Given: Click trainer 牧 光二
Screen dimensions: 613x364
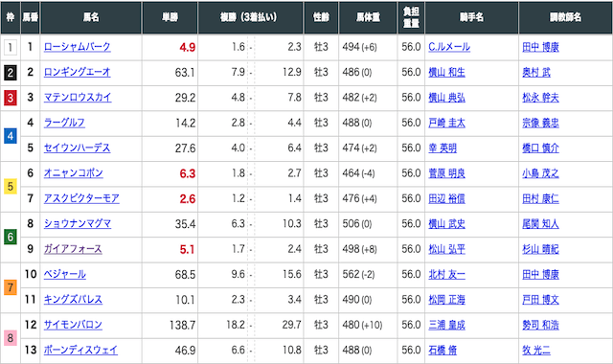Looking at the screenshot, I should click(536, 350).
